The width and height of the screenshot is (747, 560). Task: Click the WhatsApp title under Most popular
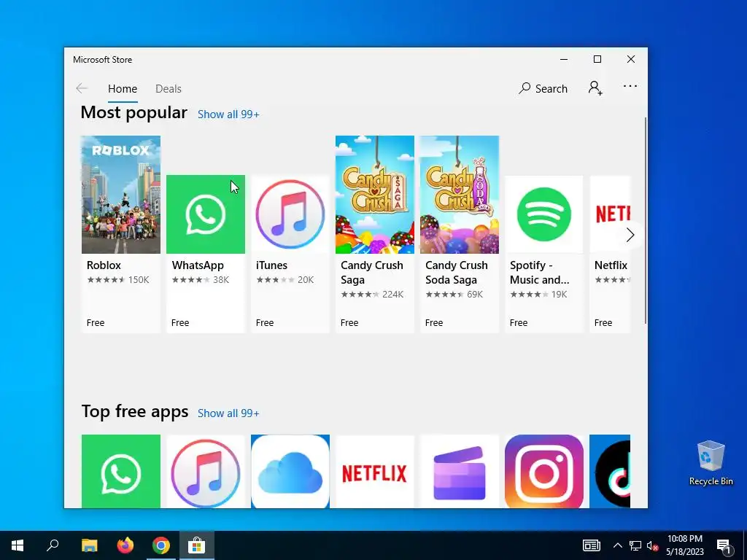[198, 265]
